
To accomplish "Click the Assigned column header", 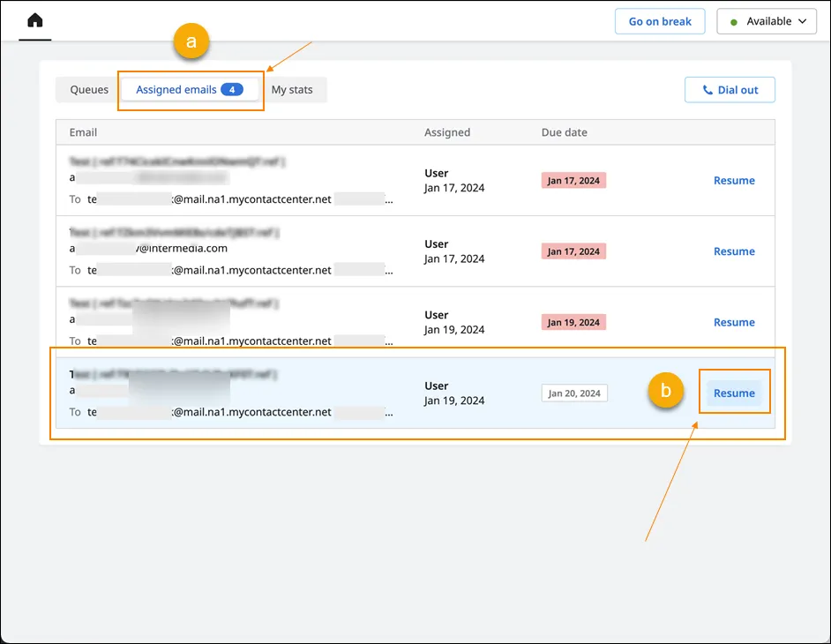I will pos(446,132).
